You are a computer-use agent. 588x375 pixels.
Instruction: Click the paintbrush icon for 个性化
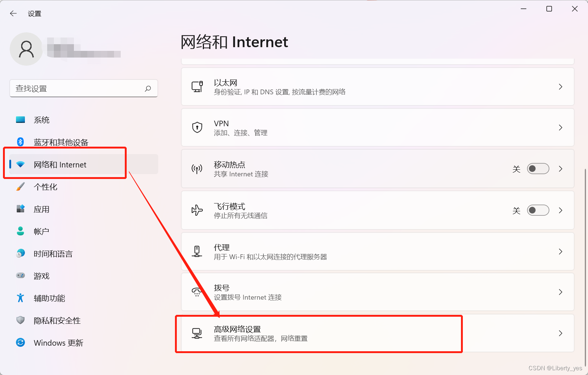[x=20, y=186]
